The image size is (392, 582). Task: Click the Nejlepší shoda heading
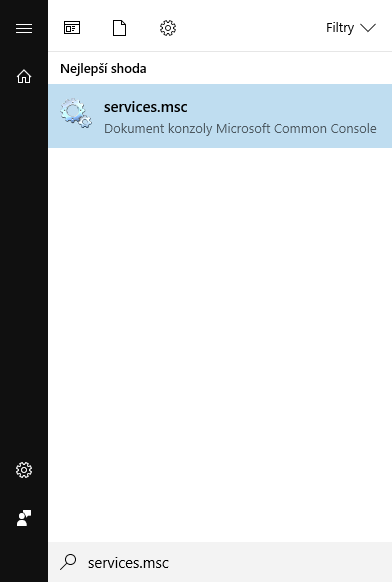click(103, 69)
